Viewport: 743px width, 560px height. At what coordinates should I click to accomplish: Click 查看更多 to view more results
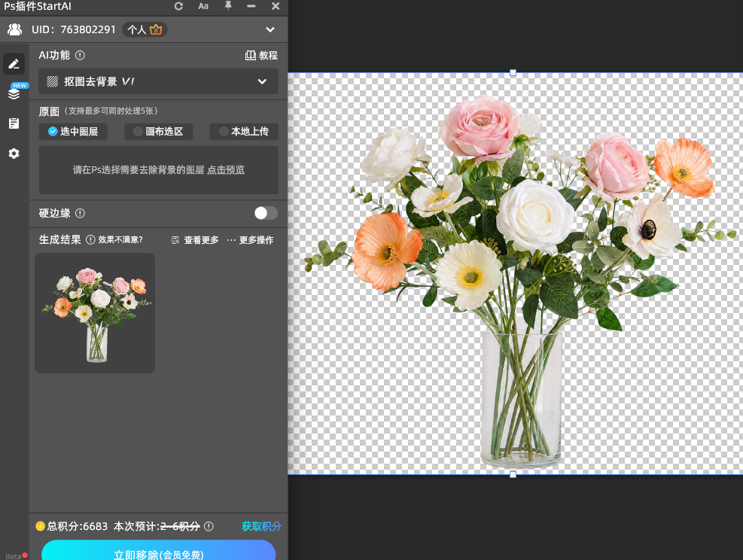pyautogui.click(x=195, y=240)
